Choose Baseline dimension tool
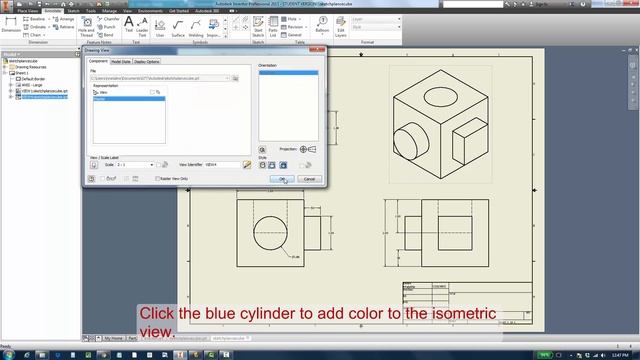This screenshot has height=360, width=640. point(34,19)
